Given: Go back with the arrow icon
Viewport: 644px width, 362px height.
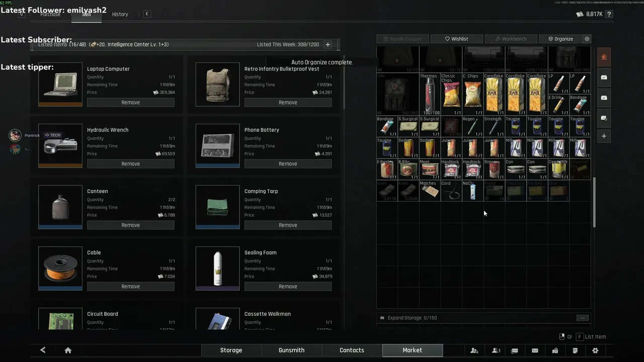Looking at the screenshot, I should click(x=43, y=350).
